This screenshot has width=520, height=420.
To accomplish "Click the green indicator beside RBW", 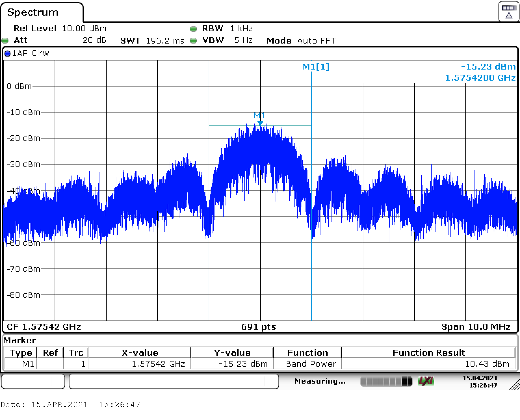I will pyautogui.click(x=193, y=29).
